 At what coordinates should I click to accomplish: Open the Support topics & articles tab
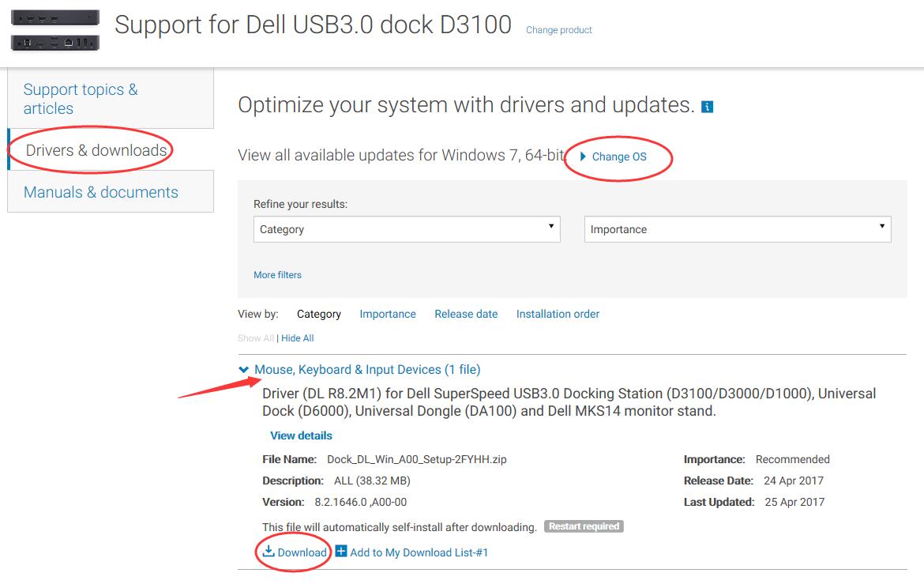pos(111,99)
